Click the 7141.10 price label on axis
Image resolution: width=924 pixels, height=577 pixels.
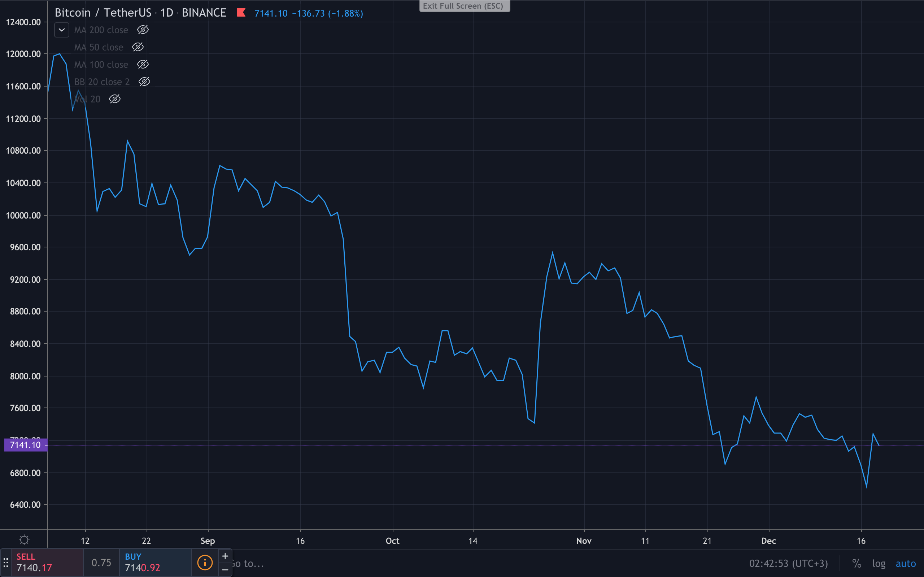pos(25,445)
